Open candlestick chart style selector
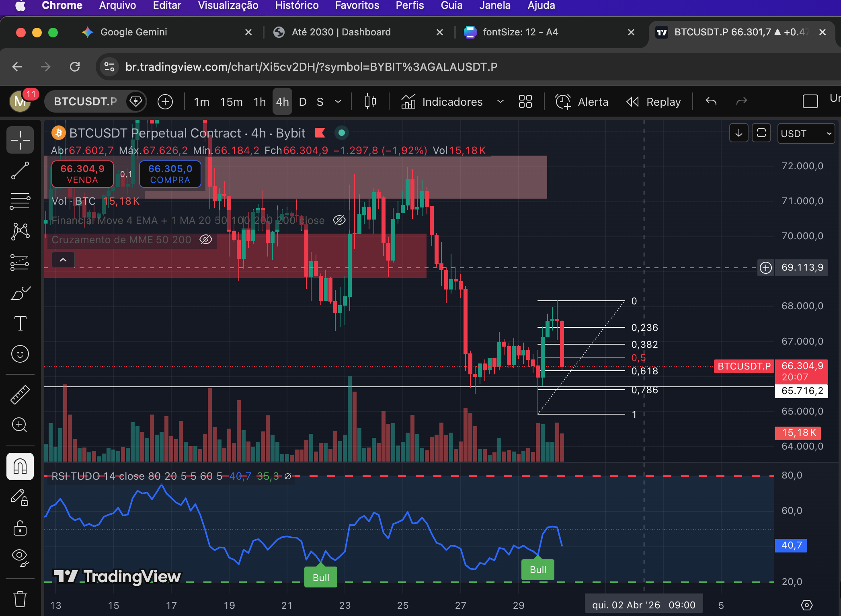This screenshot has height=616, width=841. tap(370, 102)
